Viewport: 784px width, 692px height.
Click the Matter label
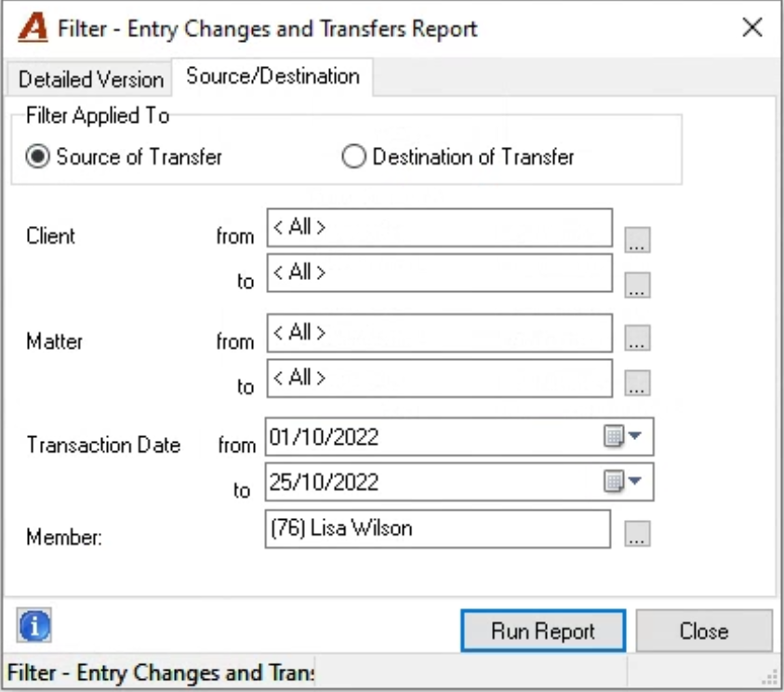55,341
